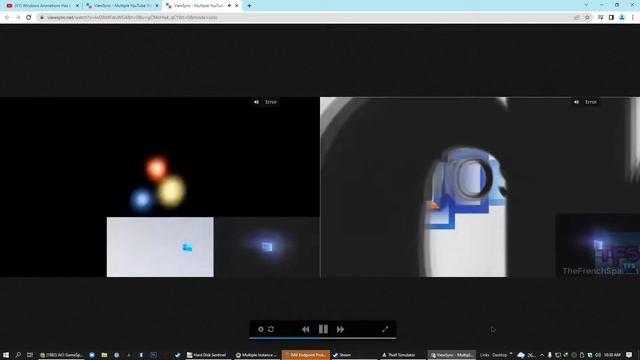This screenshot has height=360, width=640.
Task: Show hidden system tray icons
Action: (542, 355)
